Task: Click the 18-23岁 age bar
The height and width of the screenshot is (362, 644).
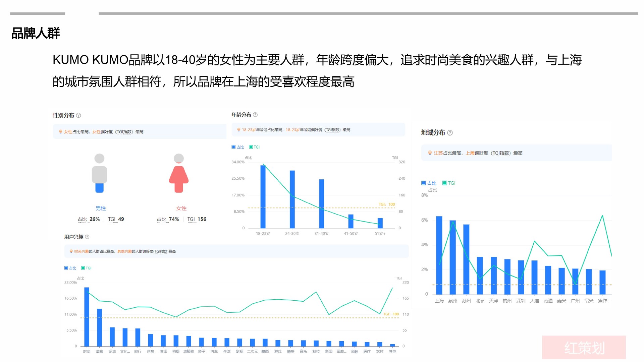Action: tap(263, 197)
